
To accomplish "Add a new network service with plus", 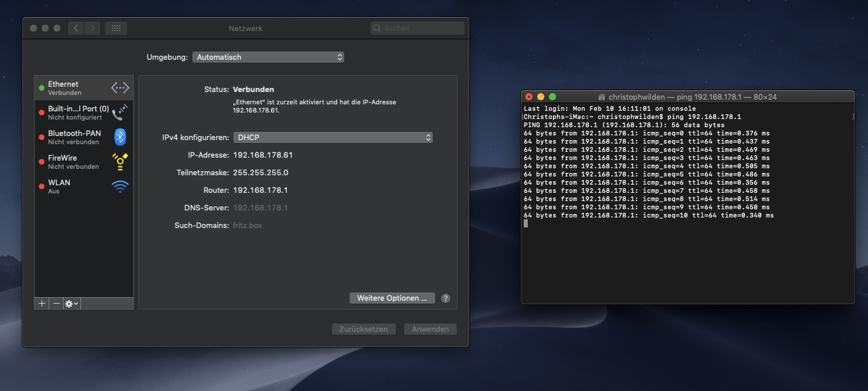I will (42, 304).
